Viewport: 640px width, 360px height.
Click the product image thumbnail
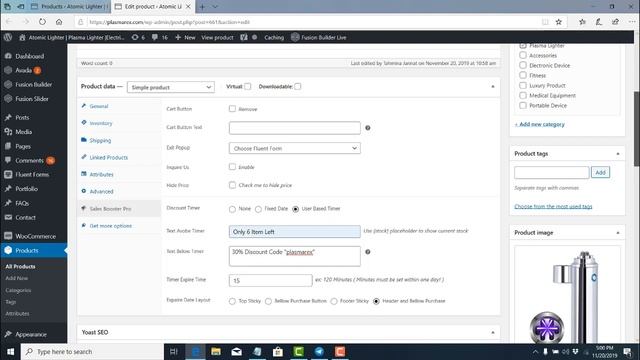(567, 296)
